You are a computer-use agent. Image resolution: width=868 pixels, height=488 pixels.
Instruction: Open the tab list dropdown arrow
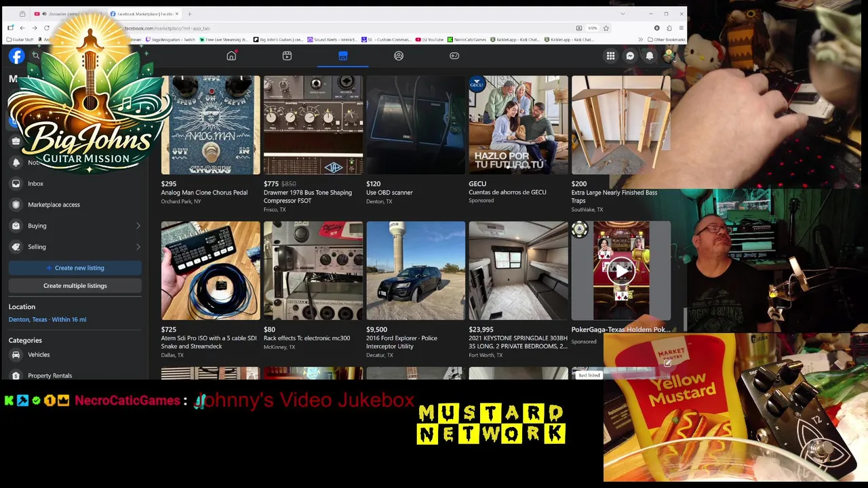(623, 14)
